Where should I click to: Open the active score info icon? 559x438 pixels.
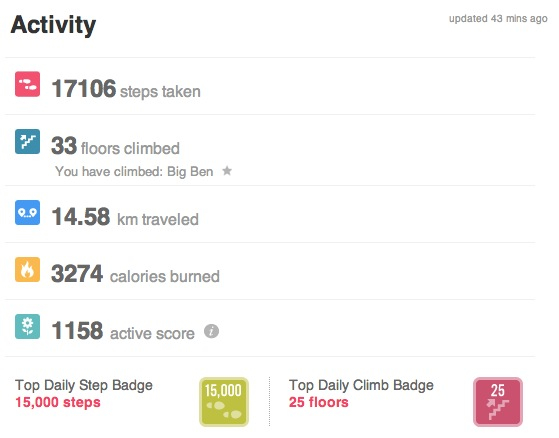pyautogui.click(x=211, y=331)
